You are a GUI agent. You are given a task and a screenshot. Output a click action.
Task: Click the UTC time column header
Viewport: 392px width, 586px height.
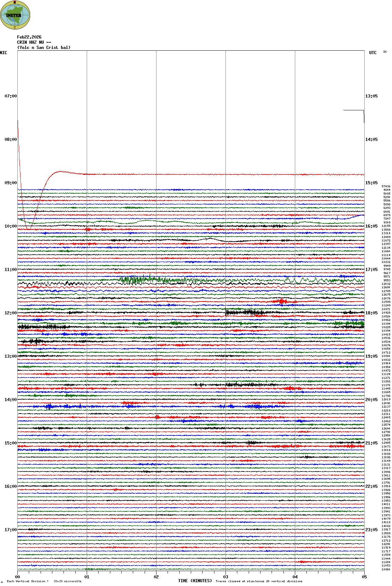click(x=373, y=53)
